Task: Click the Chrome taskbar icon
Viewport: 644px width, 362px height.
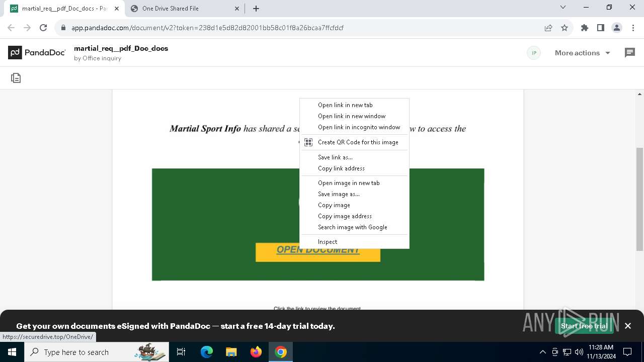Action: tap(281, 352)
